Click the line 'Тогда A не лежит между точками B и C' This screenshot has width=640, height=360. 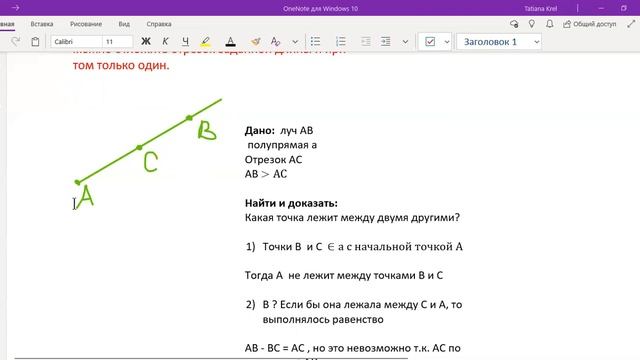pyautogui.click(x=344, y=276)
